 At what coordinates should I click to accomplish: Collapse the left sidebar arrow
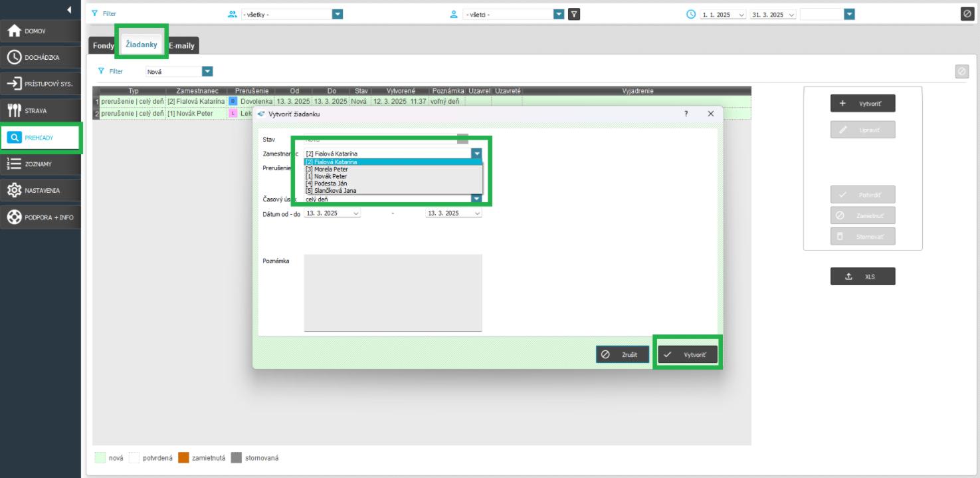pyautogui.click(x=69, y=9)
